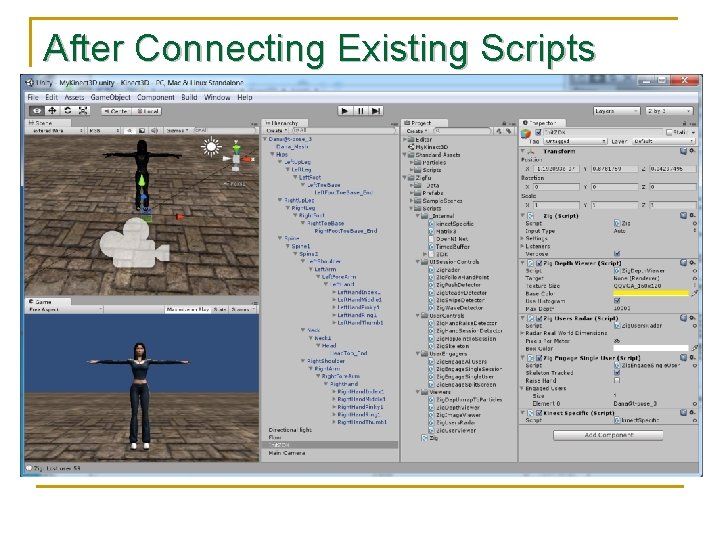
Task: Open the Assets menu
Action: (x=74, y=97)
